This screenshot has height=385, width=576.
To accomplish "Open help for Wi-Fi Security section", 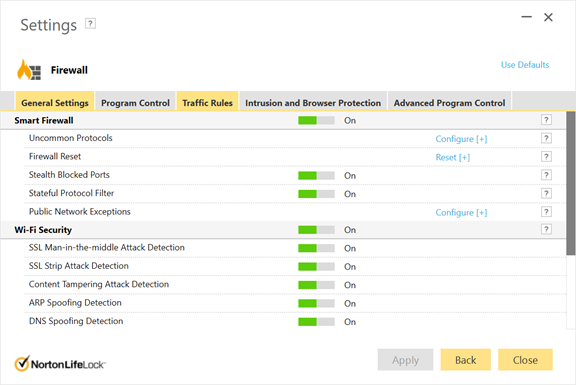I will click(x=546, y=229).
